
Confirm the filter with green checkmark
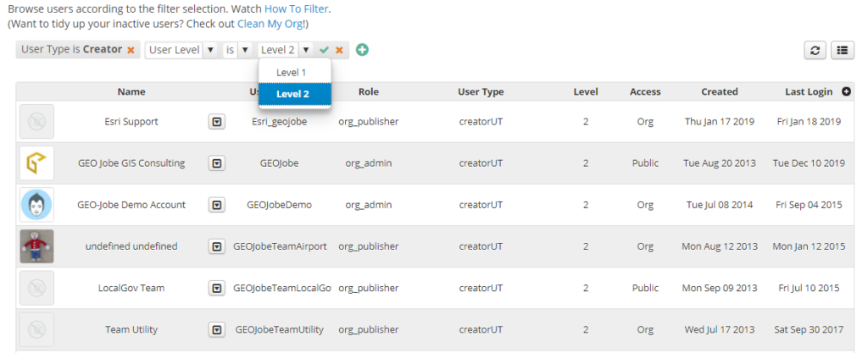pyautogui.click(x=324, y=50)
